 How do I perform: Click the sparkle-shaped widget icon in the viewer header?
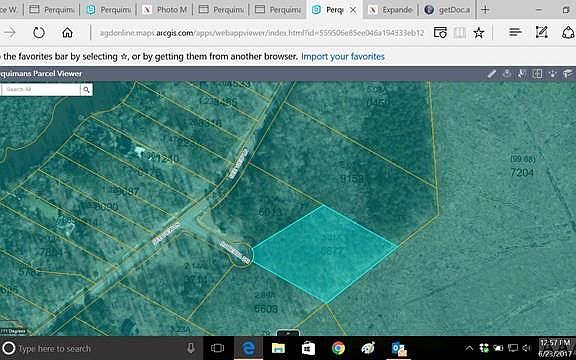553,74
